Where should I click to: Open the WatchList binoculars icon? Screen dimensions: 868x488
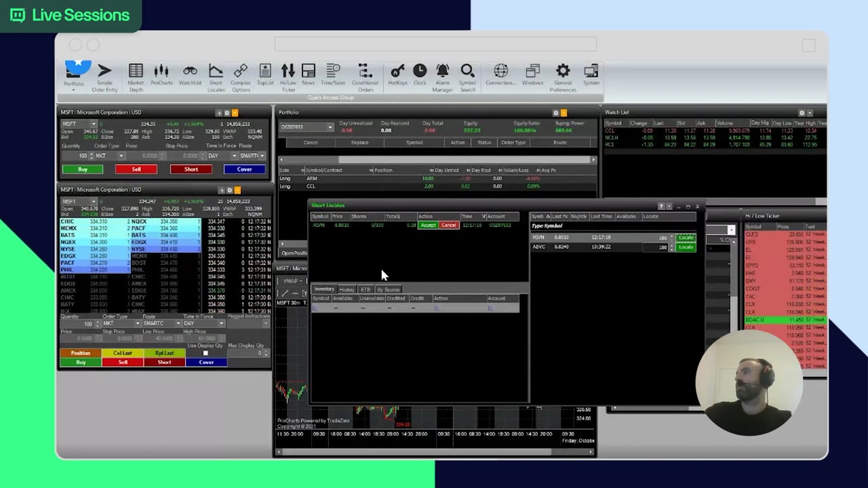190,75
